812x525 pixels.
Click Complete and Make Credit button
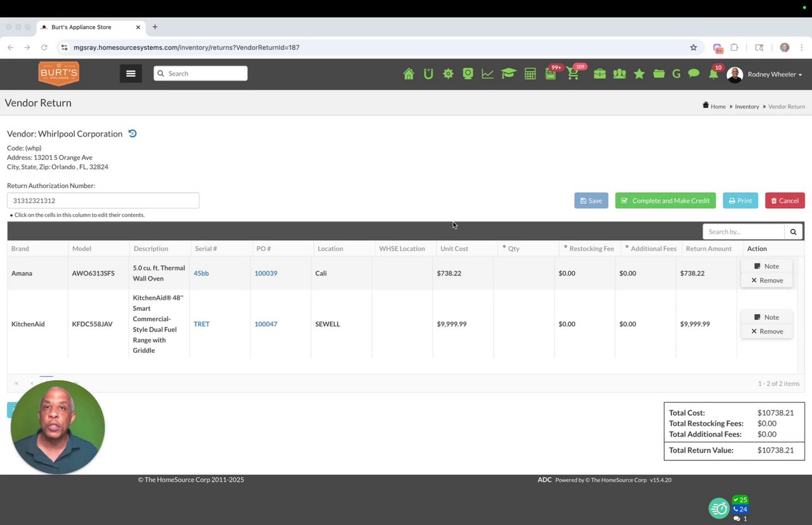pos(665,201)
